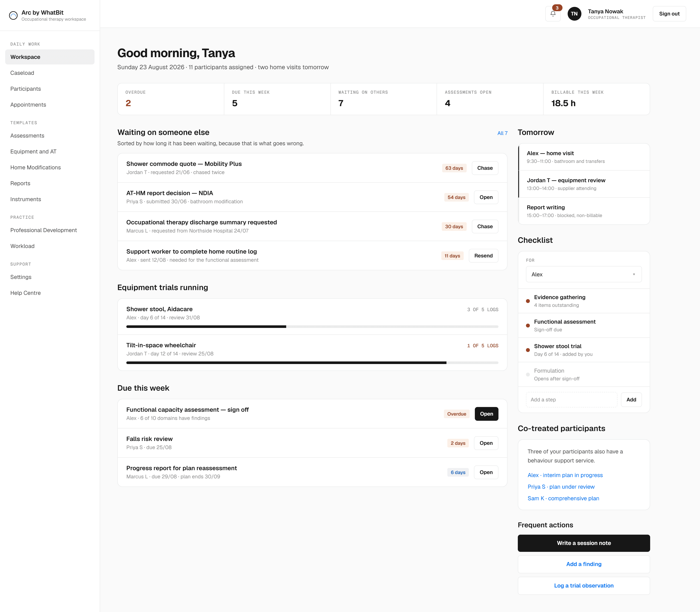The image size is (700, 612).
Task: Click the Arc by WhatBit logo icon
Action: 13,15
